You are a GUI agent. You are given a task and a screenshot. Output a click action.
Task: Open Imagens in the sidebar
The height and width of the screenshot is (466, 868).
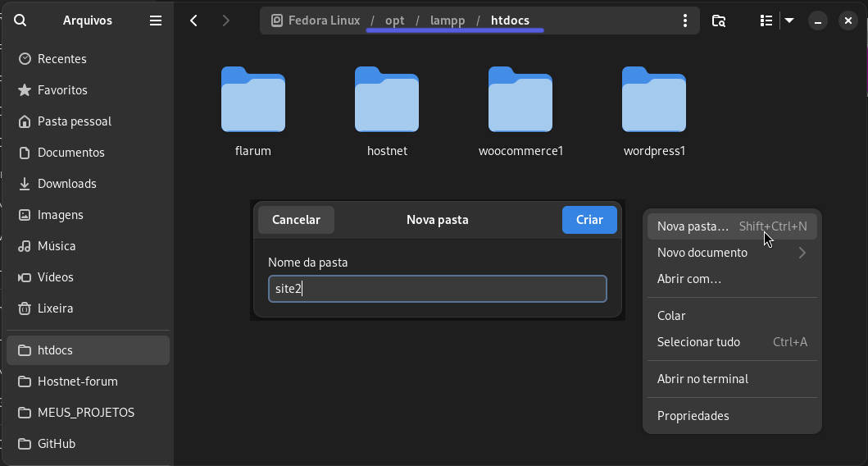click(x=88, y=214)
